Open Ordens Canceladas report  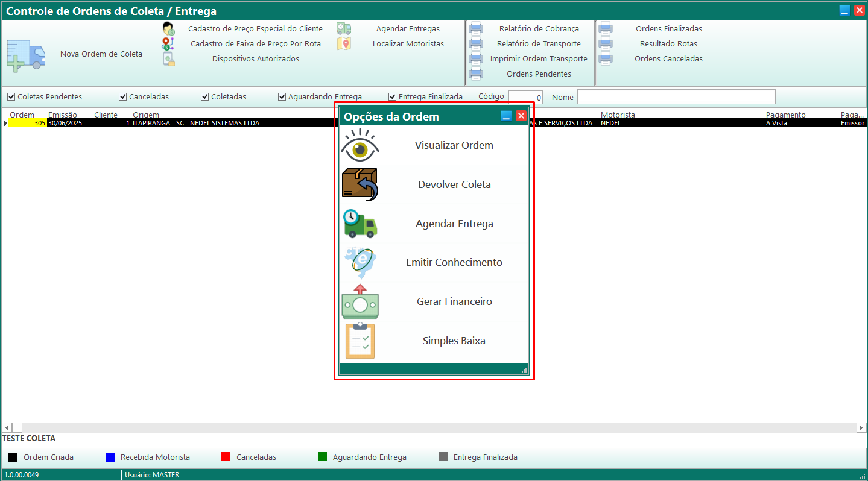click(668, 59)
